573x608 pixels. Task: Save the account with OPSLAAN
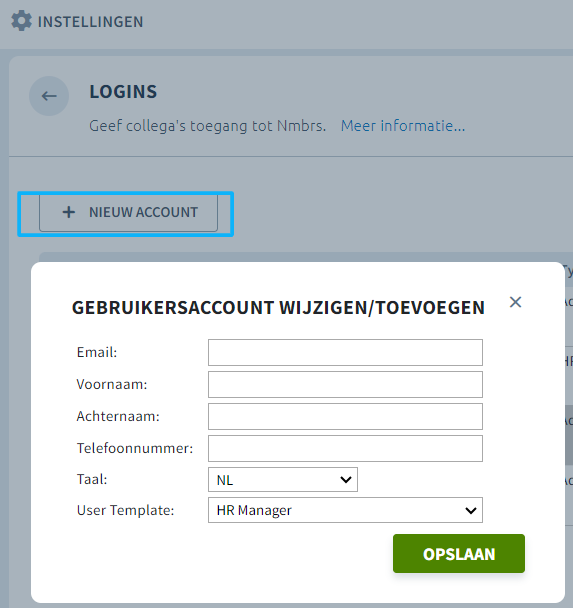click(459, 554)
